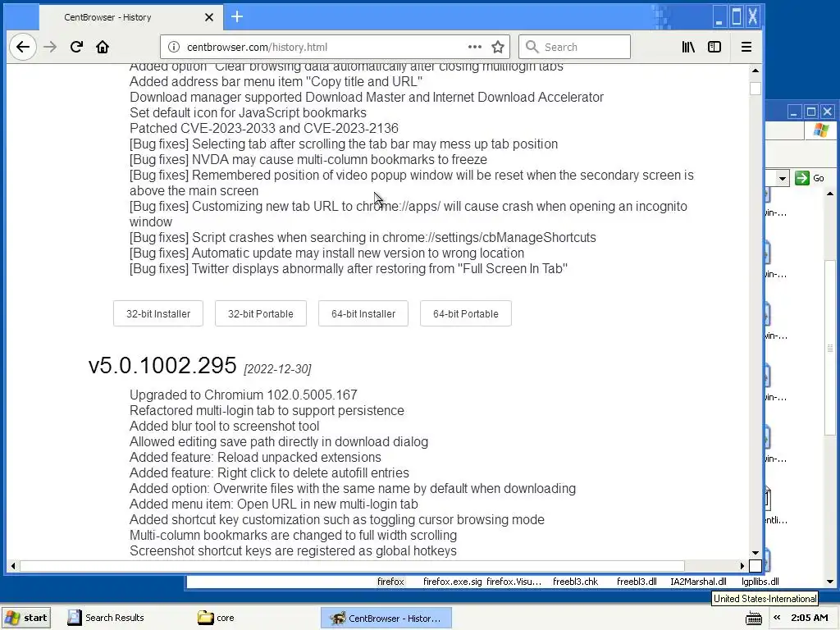
Task: Open a new browser tab
Action: [x=237, y=16]
